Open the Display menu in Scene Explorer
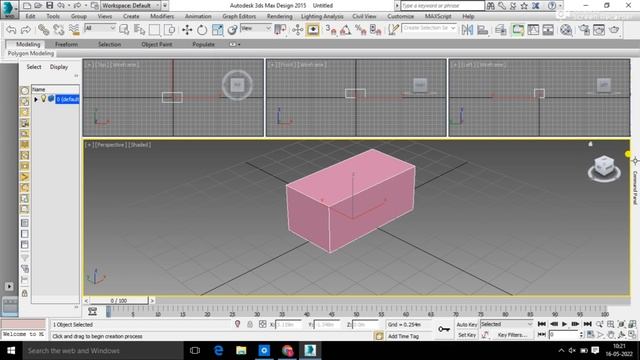Viewport: 640px width, 360px height. pos(59,67)
